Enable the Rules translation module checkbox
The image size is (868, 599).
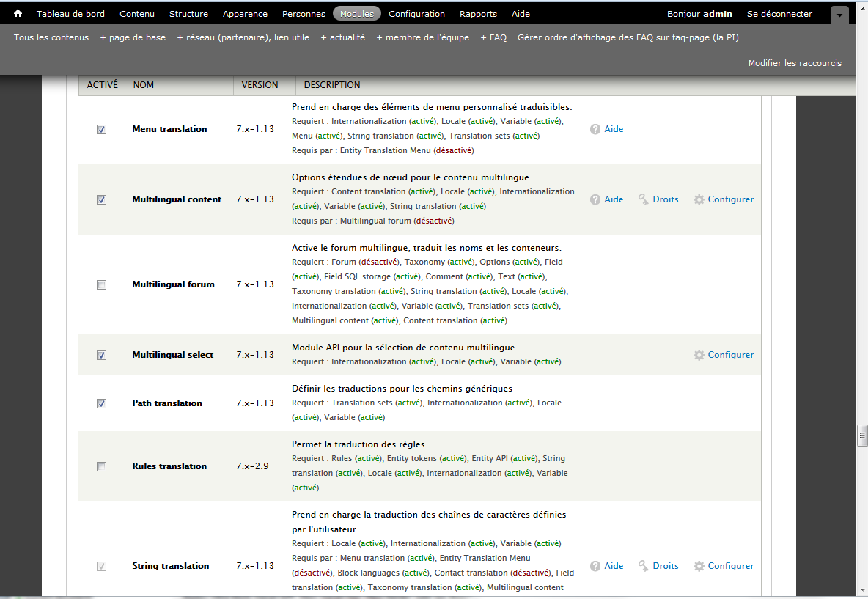point(102,466)
